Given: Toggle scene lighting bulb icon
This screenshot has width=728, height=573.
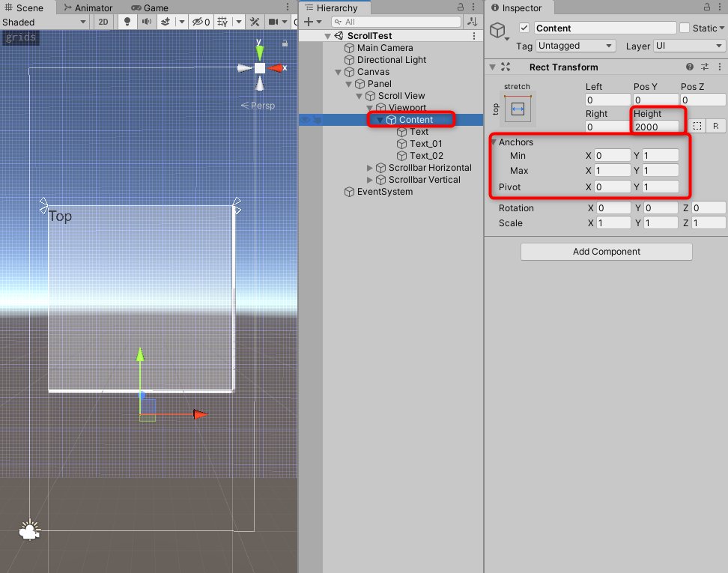Looking at the screenshot, I should click(x=127, y=22).
